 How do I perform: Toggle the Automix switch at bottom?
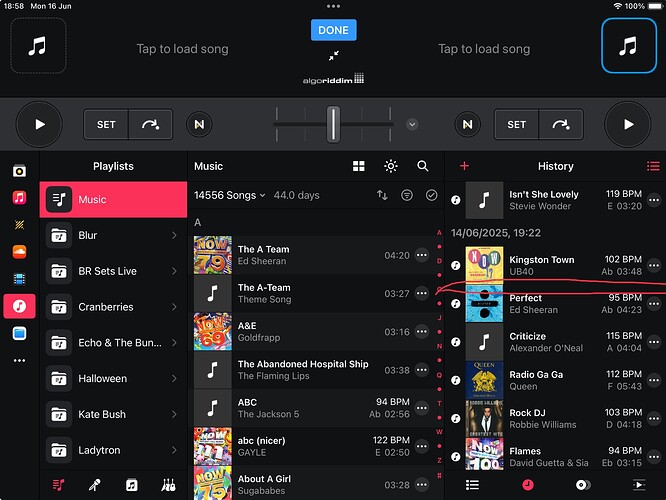(583, 485)
